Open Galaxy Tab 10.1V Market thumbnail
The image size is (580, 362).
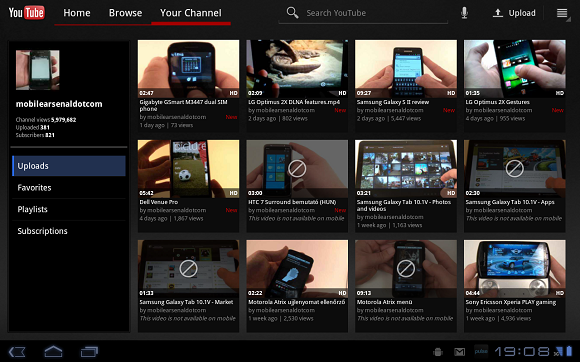click(x=188, y=269)
